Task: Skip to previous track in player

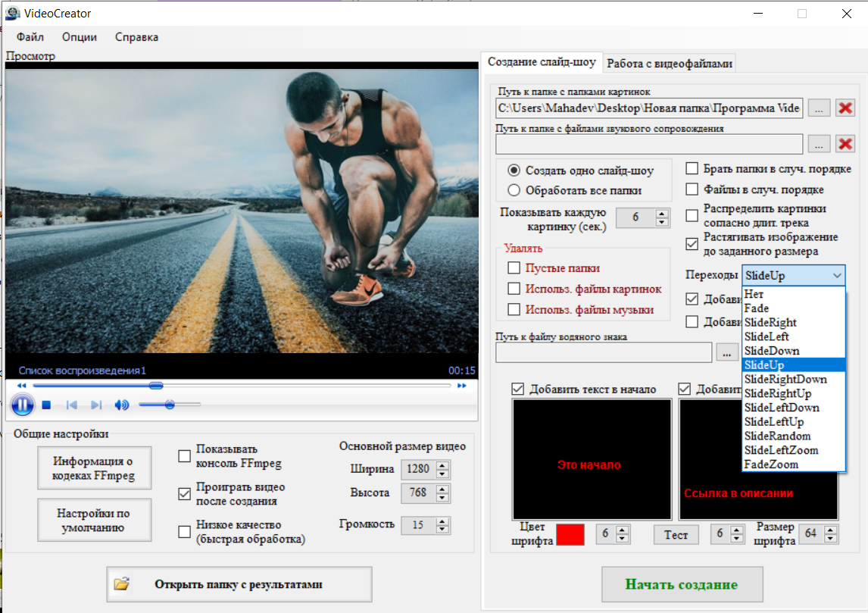Action: coord(71,405)
